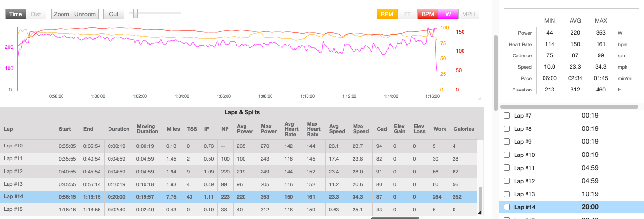The width and height of the screenshot is (644, 219).
Task: Toggle the RPM cadence series
Action: coord(387,14)
